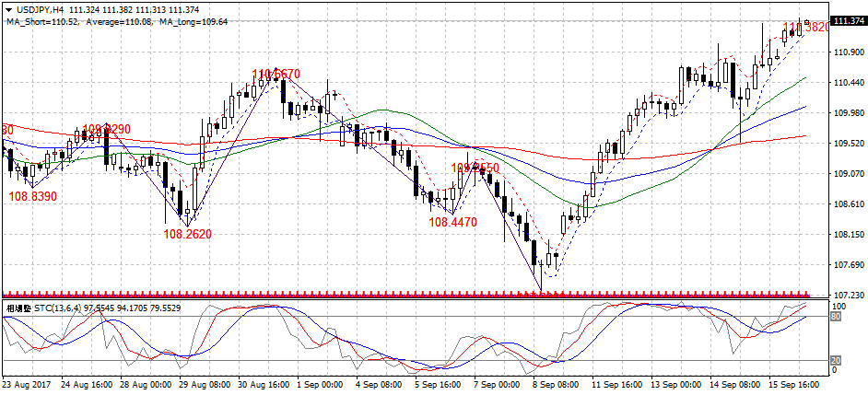Click the 20 level marker on STC scale
Viewport: 868px width, 395px height.
tap(837, 359)
